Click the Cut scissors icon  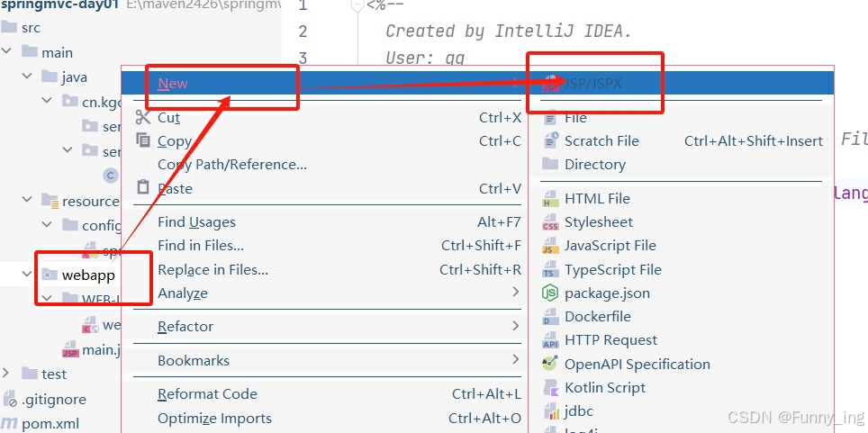143,117
